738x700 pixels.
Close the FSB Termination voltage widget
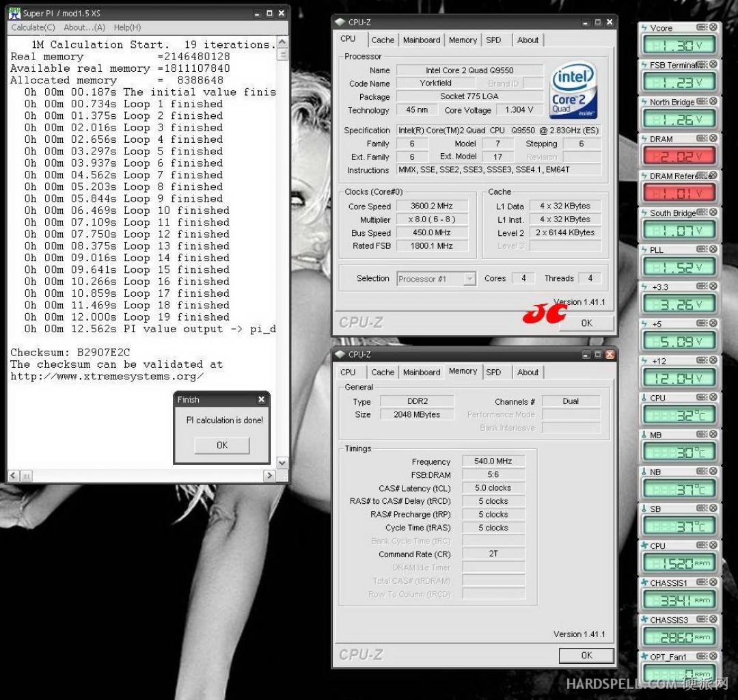(x=713, y=64)
